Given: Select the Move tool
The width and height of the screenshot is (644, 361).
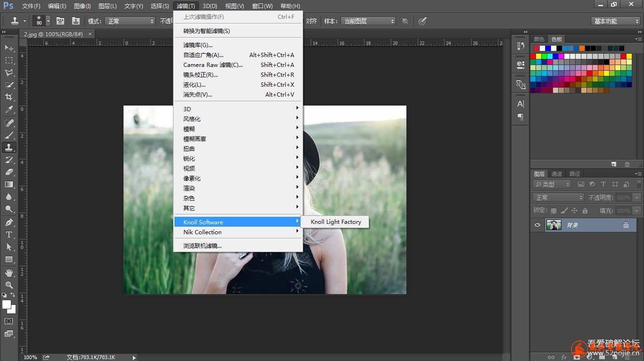Looking at the screenshot, I should [8, 48].
